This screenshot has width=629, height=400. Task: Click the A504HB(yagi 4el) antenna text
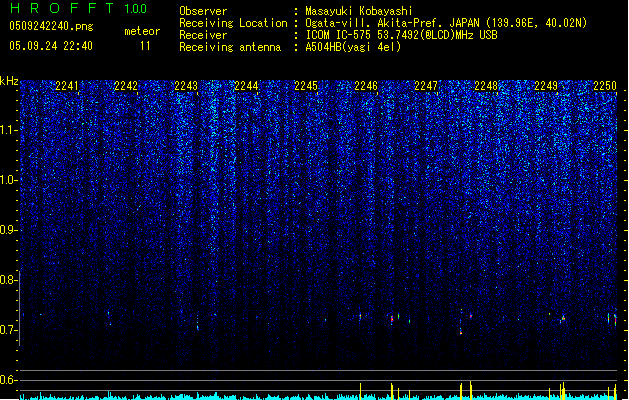(353, 47)
